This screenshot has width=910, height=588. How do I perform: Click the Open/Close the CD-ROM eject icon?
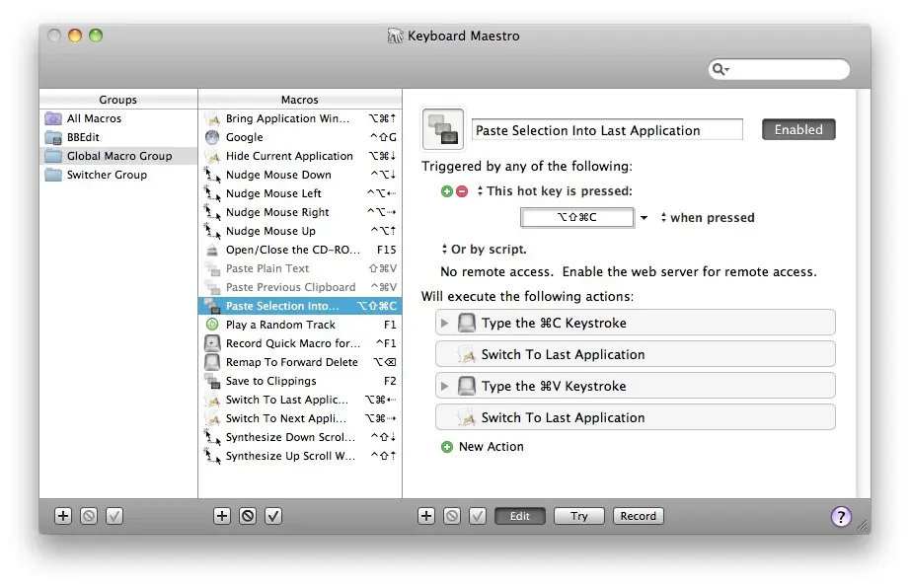tap(212, 250)
